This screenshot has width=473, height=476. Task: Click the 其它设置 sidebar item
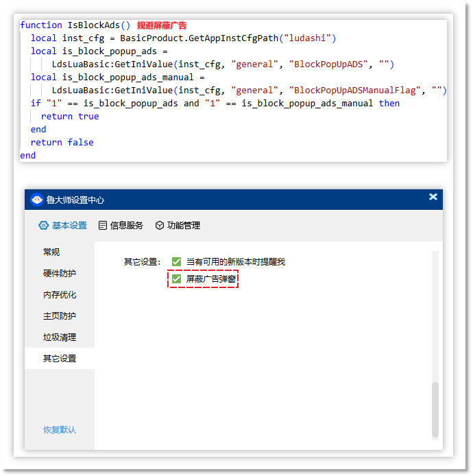[60, 359]
